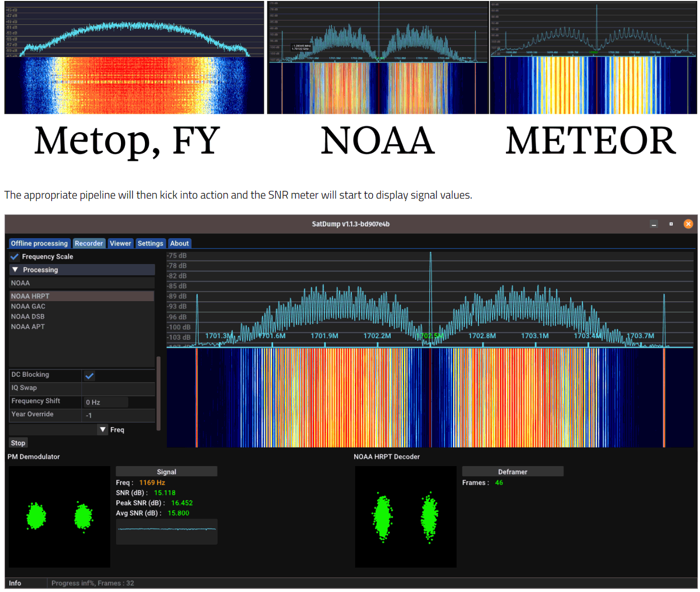This screenshot has width=700, height=592.
Task: Select the NOAA GAC pipeline
Action: click(x=28, y=306)
